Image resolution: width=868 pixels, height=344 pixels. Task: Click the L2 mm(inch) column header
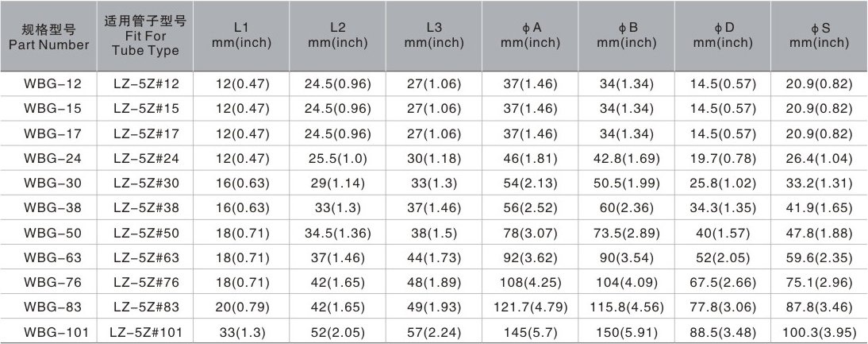click(337, 36)
